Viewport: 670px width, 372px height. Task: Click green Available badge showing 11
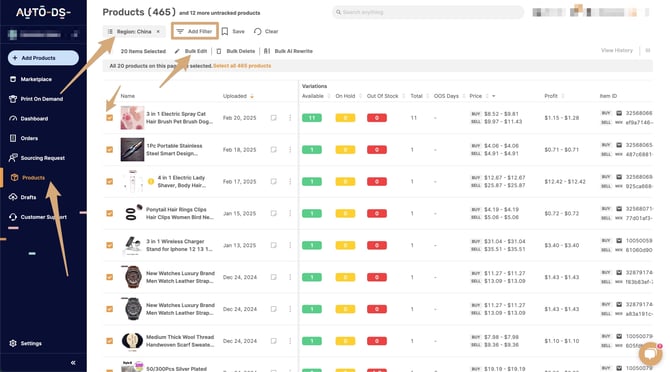[x=312, y=118]
